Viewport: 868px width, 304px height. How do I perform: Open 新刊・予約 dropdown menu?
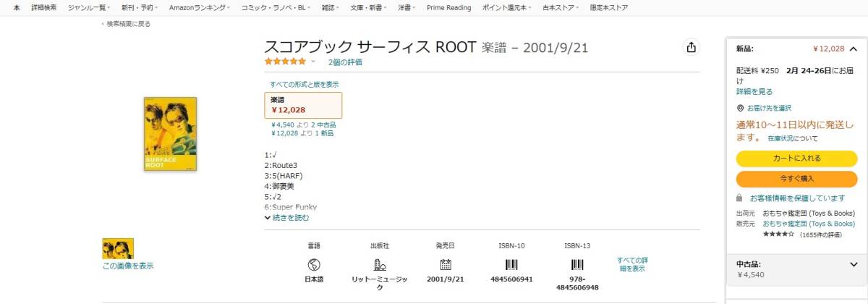140,7
